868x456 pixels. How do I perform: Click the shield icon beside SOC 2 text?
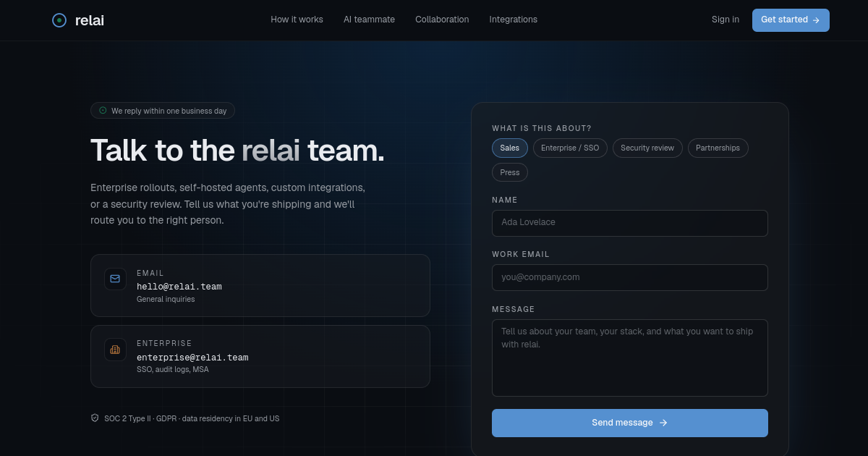pos(95,418)
